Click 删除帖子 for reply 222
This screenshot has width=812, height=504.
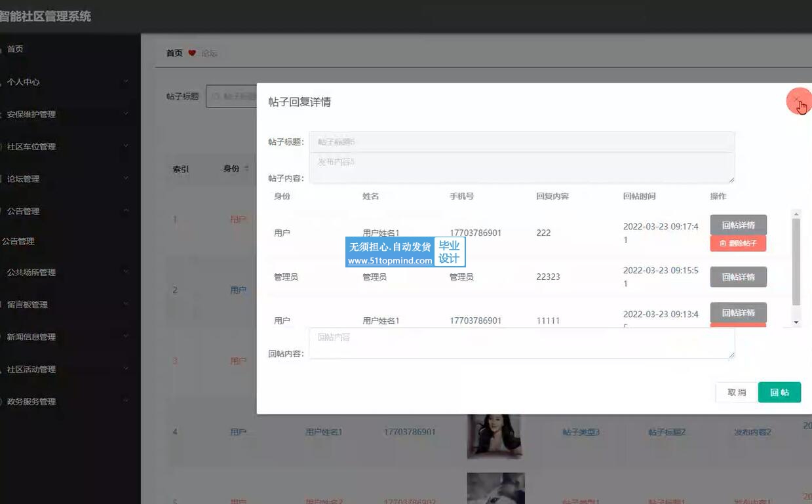738,243
